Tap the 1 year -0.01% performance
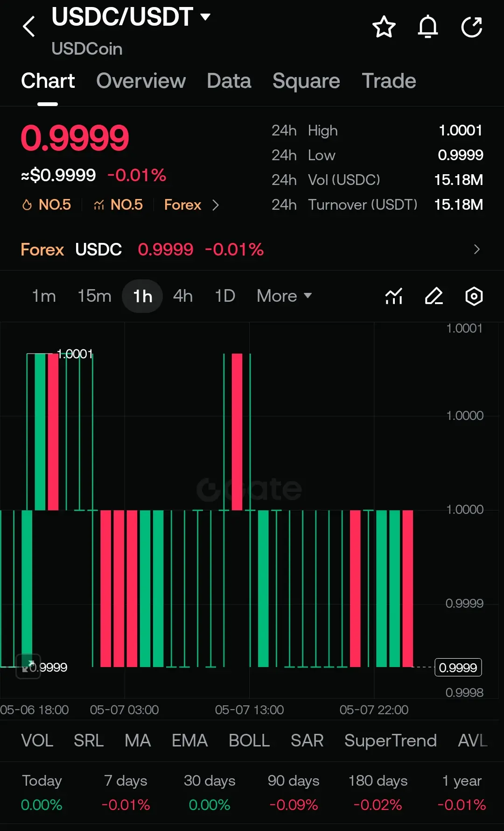The image size is (504, 831). (462, 793)
